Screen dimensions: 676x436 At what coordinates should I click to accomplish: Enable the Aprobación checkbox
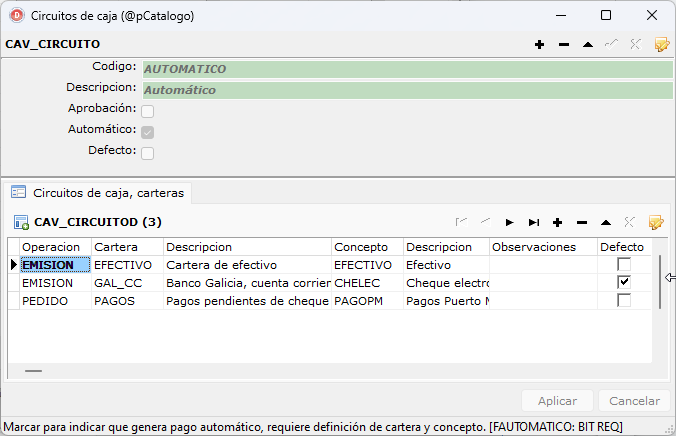point(148,111)
